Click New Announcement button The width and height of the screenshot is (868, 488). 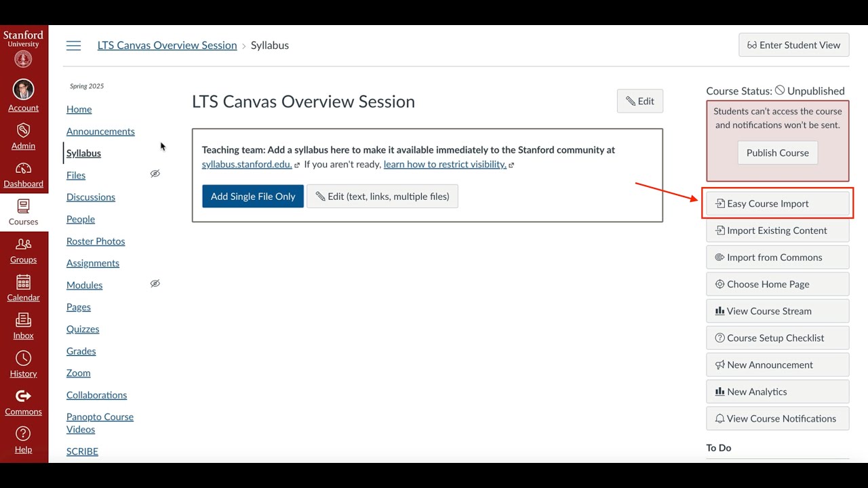[777, 365]
